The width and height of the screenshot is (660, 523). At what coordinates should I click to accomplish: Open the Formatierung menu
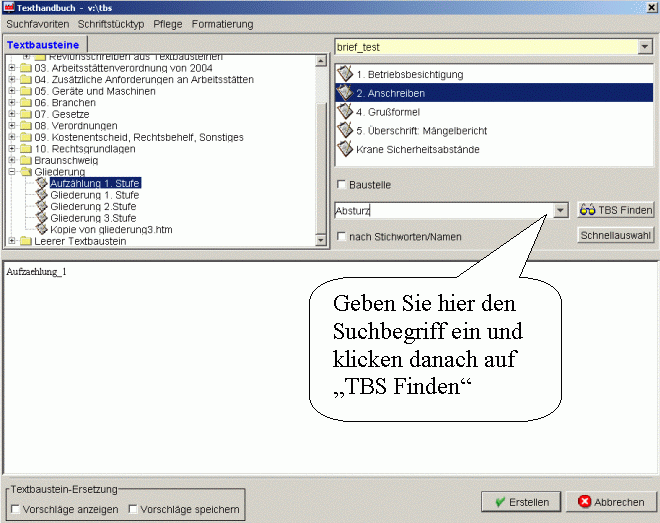pyautogui.click(x=222, y=24)
